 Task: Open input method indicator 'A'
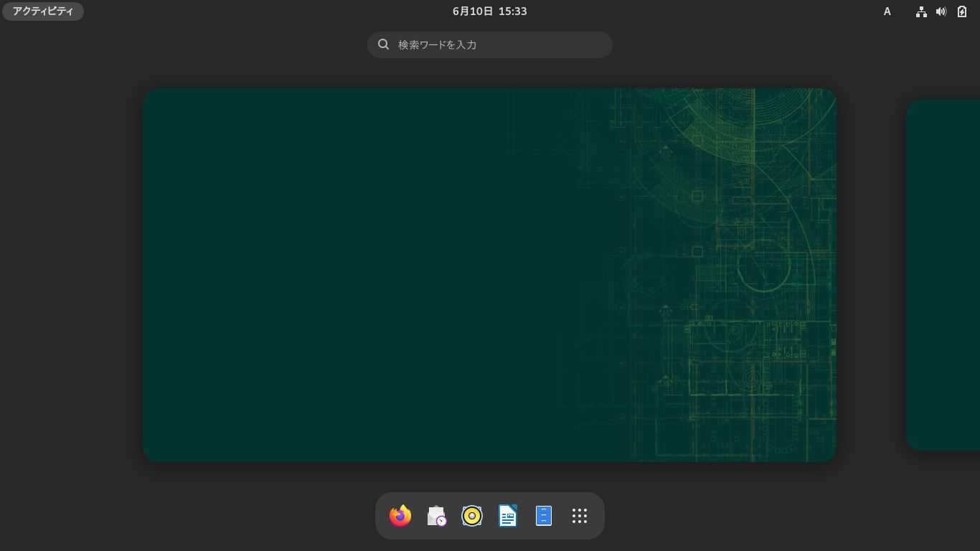point(887,11)
